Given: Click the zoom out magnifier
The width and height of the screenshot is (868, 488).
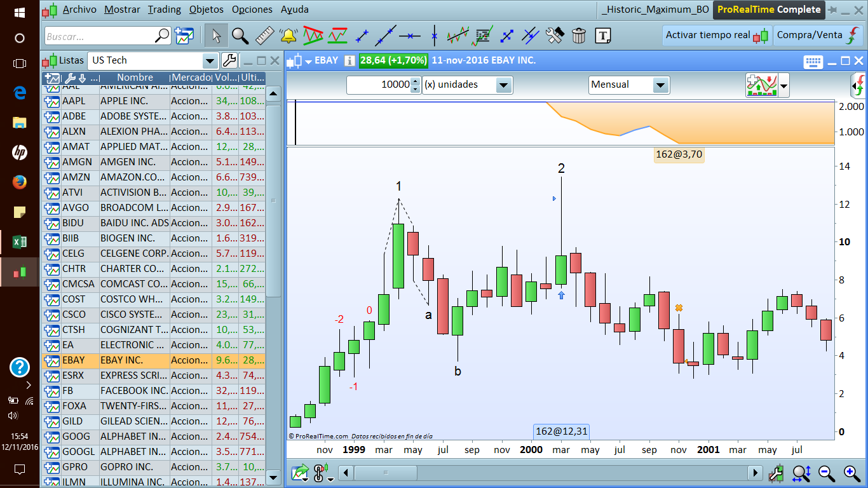Looking at the screenshot, I should point(826,473).
